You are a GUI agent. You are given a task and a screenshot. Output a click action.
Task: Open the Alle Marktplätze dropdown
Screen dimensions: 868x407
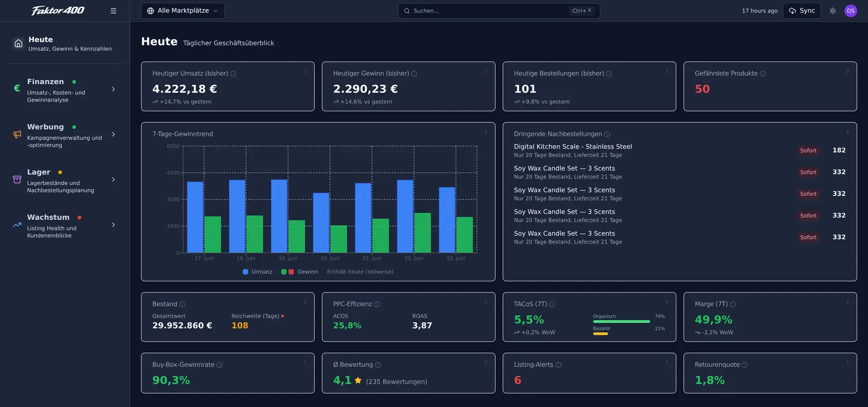[x=183, y=11]
